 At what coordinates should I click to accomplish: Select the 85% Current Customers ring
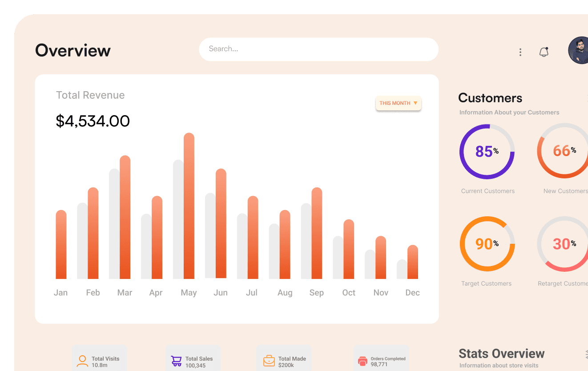tap(487, 152)
